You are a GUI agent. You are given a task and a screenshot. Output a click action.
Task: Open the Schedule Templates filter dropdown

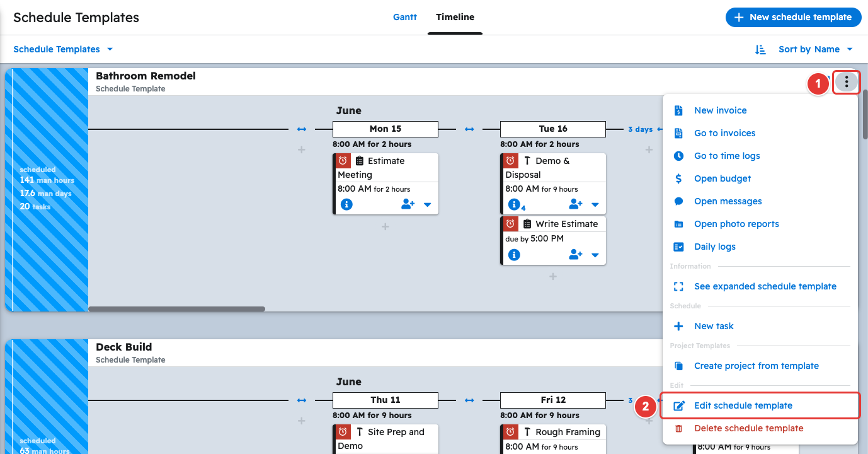[x=63, y=49]
